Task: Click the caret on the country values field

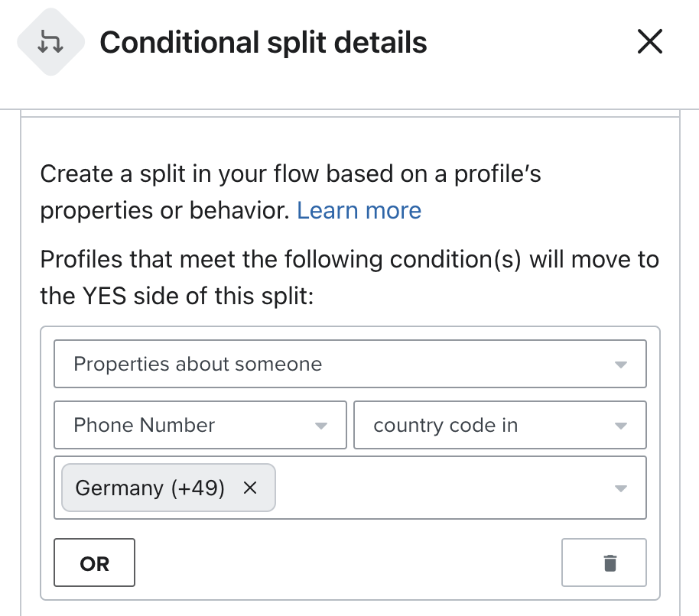Action: tap(619, 488)
